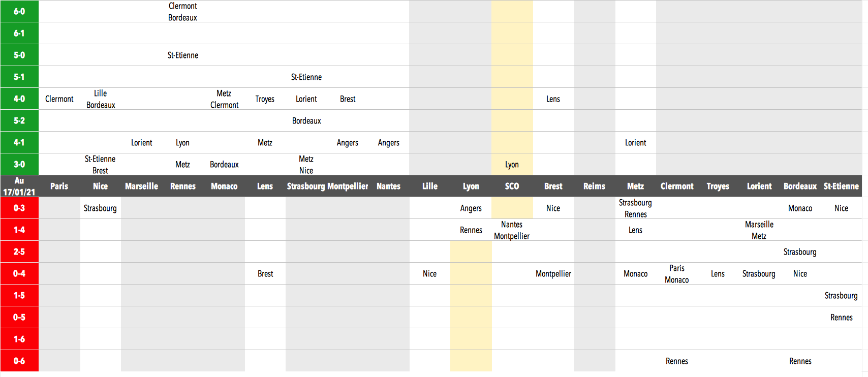Select the Marseille column header
Screen dimensions: 868x377
point(141,186)
